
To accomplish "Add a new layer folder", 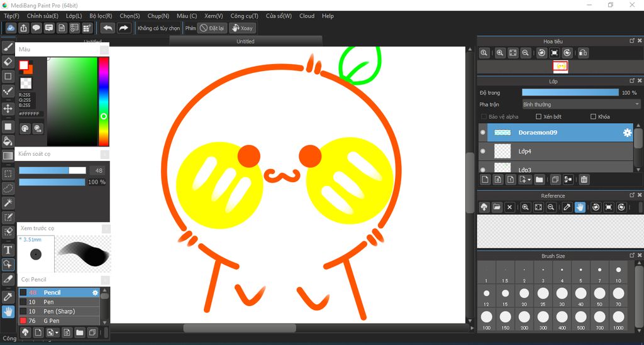I will [x=539, y=179].
